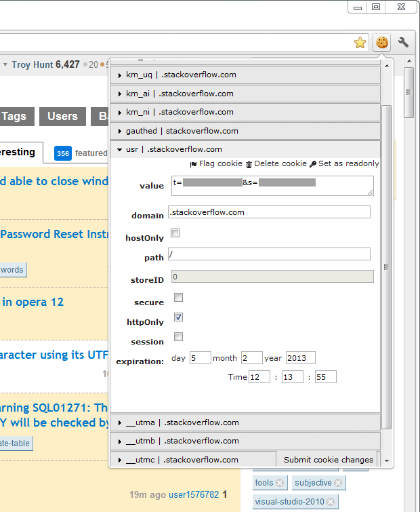This screenshot has height=512, width=420.
Task: Open the cookie editor extension icon
Action: click(x=382, y=43)
